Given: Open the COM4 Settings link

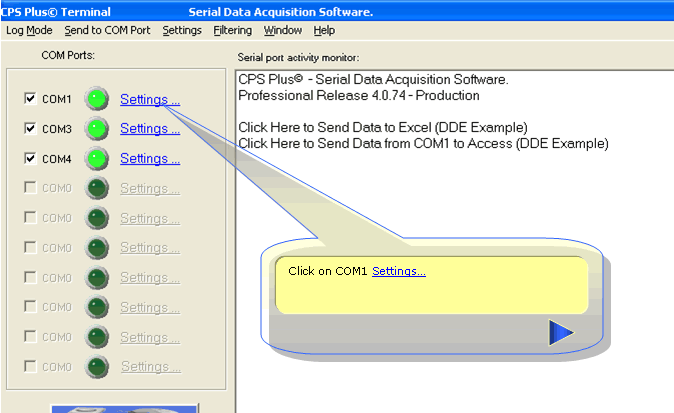Looking at the screenshot, I should 150,159.
